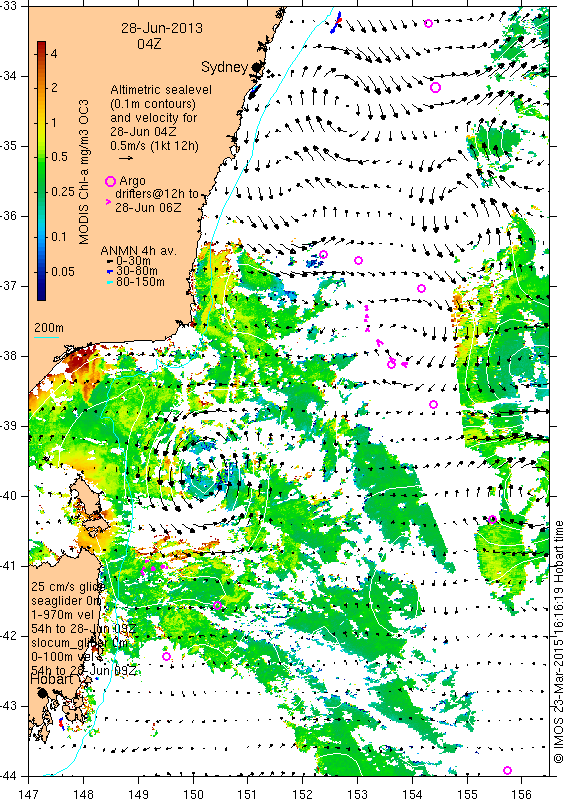Screen dimensions: 570x800
Task: Click the Argo float circle near 42.3S 149.5E
Action: coord(166,657)
